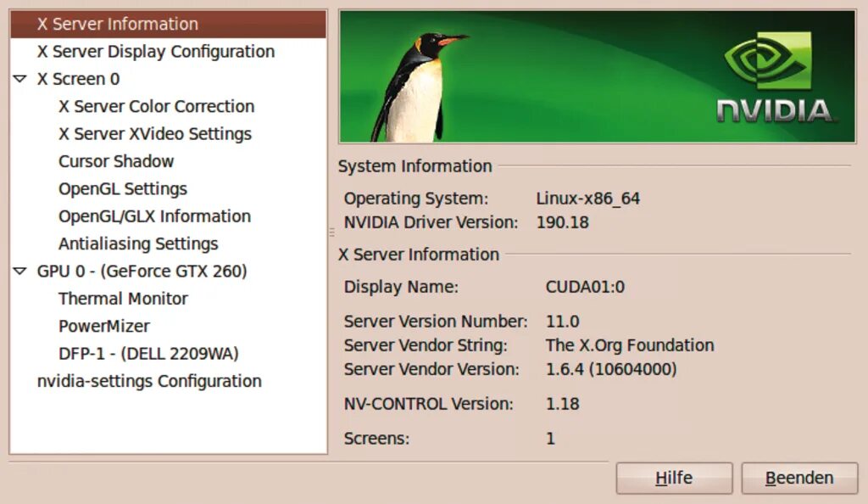The image size is (868, 504).
Task: Open X Server Color Correction
Action: pyautogui.click(x=156, y=106)
